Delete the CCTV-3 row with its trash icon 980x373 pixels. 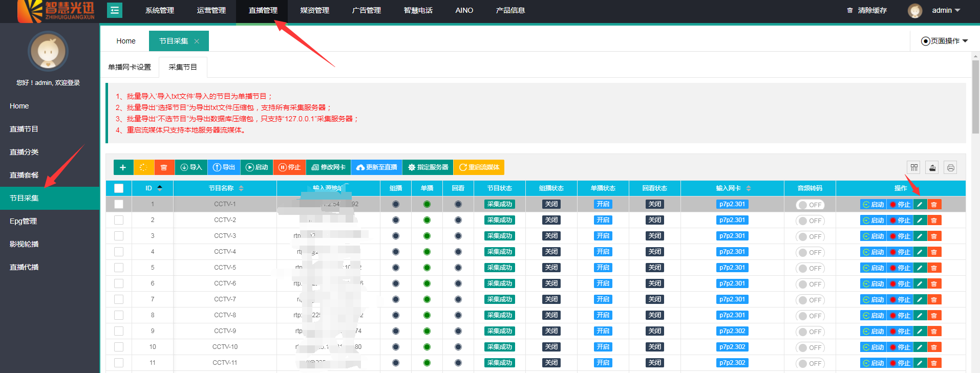934,236
